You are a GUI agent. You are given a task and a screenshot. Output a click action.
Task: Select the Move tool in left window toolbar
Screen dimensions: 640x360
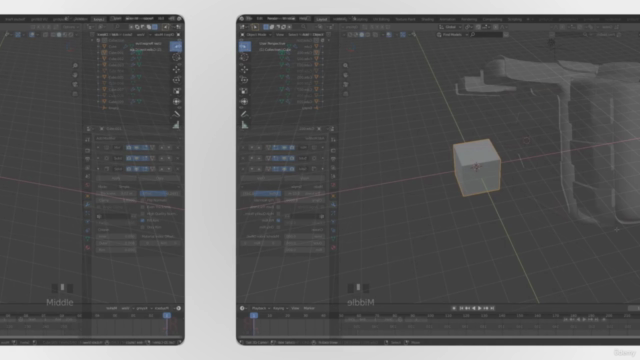(x=176, y=69)
